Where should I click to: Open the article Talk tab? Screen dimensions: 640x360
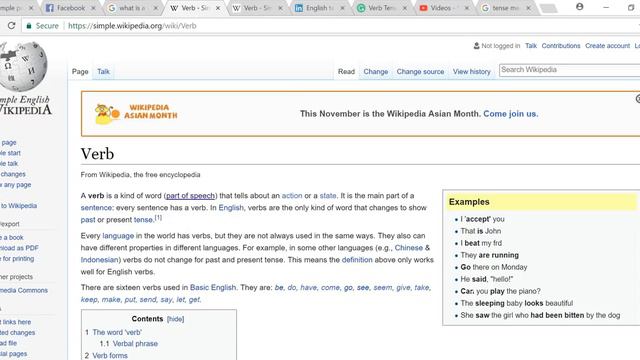(103, 71)
